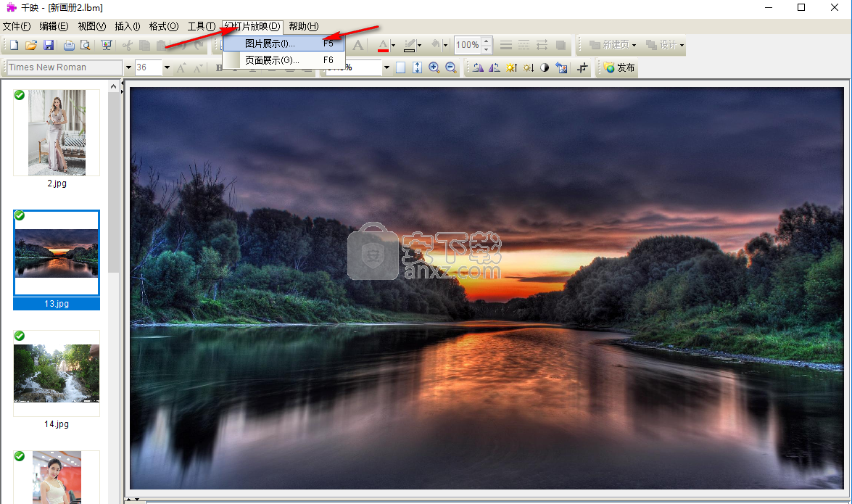Select the crop tool icon
Image resolution: width=852 pixels, height=504 pixels.
tap(582, 67)
